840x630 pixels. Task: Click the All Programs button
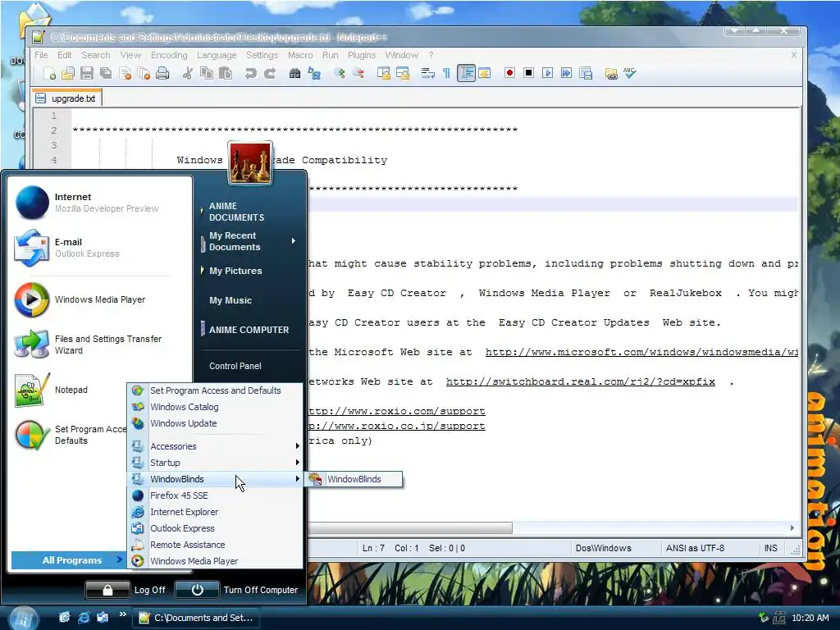pos(68,559)
